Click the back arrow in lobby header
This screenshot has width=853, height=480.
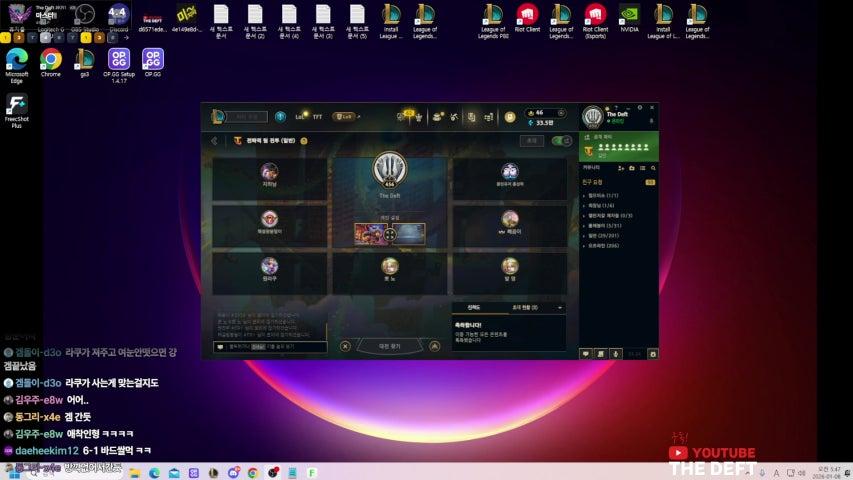(213, 141)
